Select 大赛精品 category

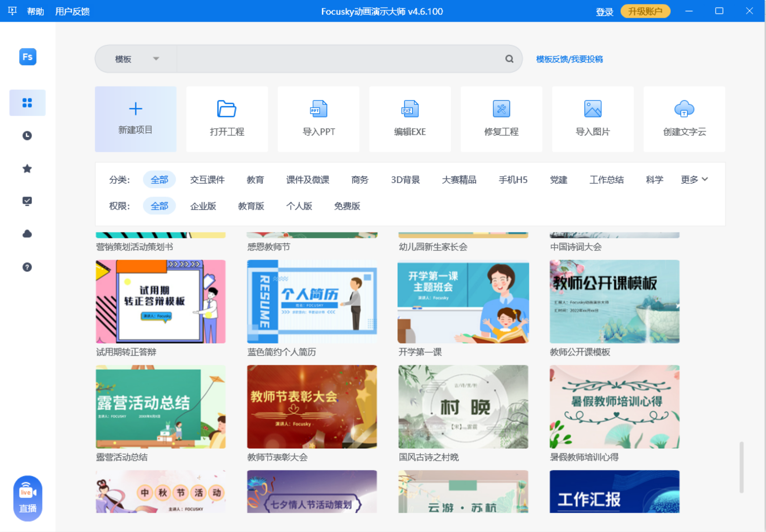459,180
